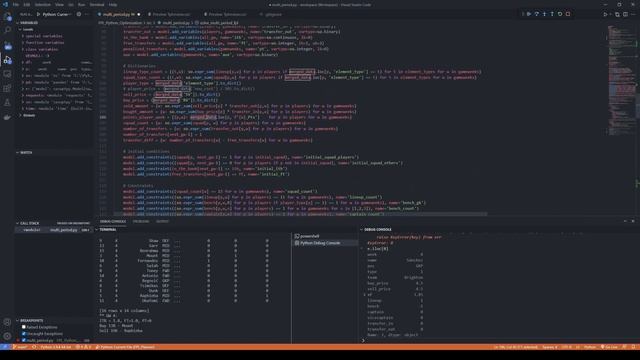This screenshot has height=360, width=640.
Task: Click the green Start Debugging play icon
Action: point(39,14)
